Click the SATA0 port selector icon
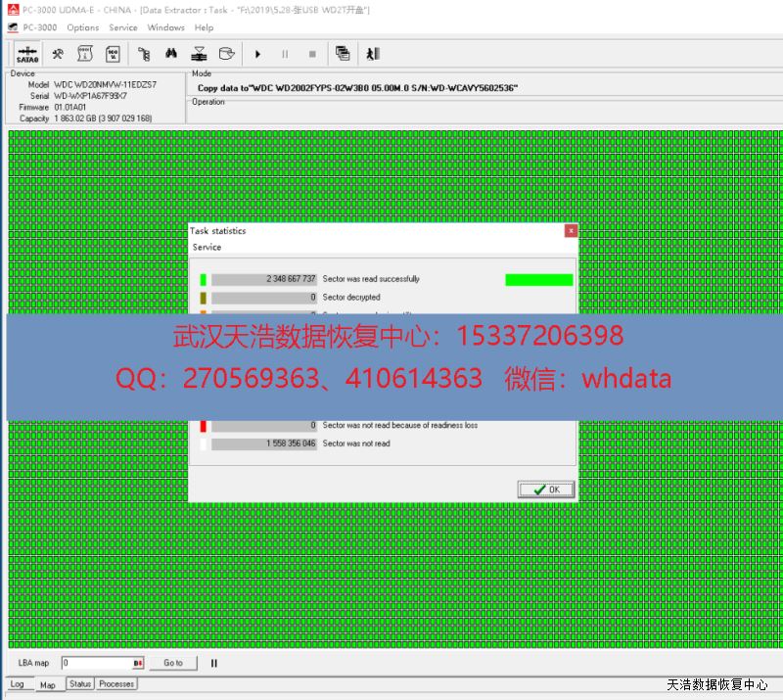The image size is (783, 700). click(x=27, y=54)
